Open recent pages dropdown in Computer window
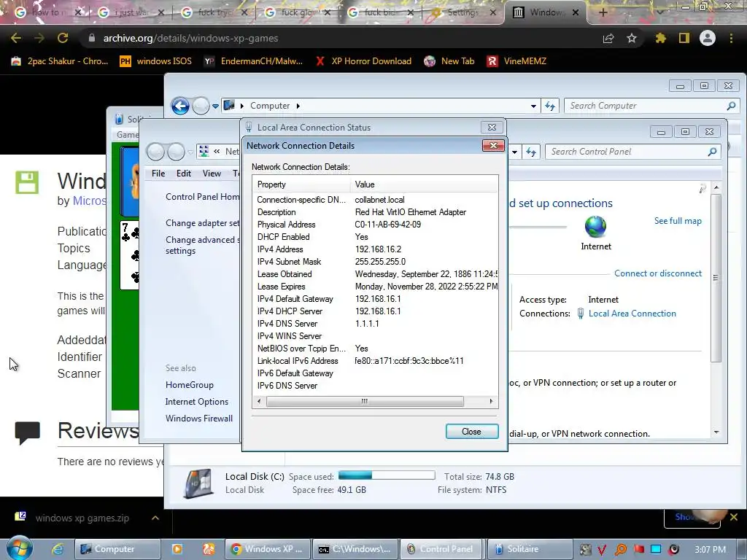Image resolution: width=747 pixels, height=560 pixels. [x=215, y=106]
